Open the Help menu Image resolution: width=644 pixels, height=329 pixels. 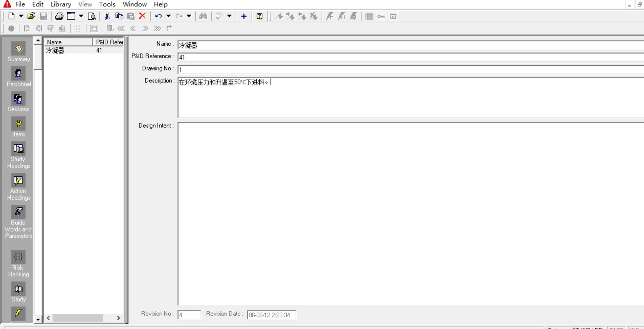coord(161,4)
